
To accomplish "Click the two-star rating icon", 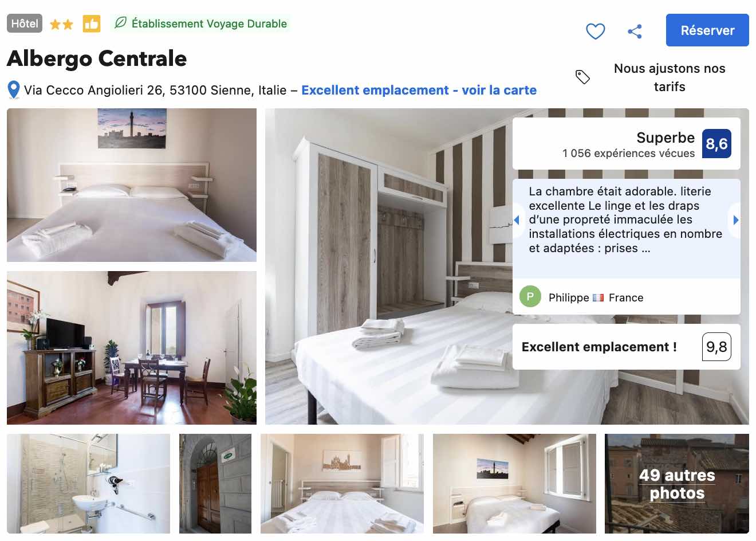I will (62, 24).
